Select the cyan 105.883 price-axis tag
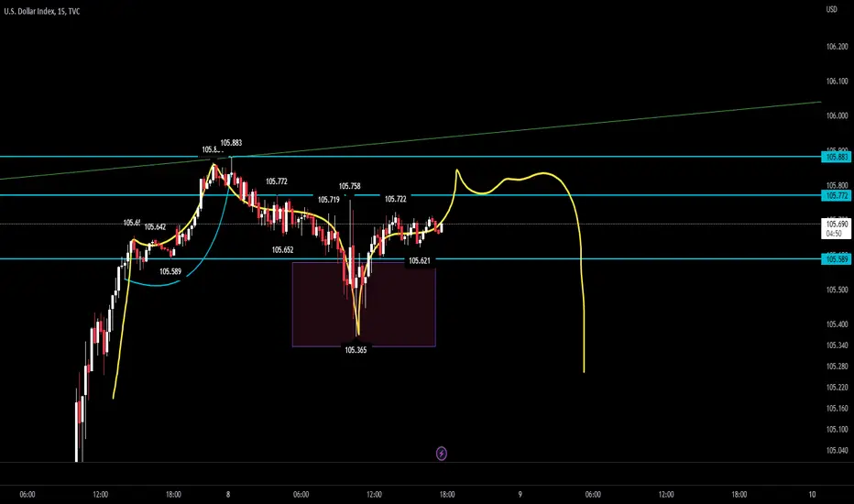The width and height of the screenshot is (854, 504). click(x=836, y=157)
